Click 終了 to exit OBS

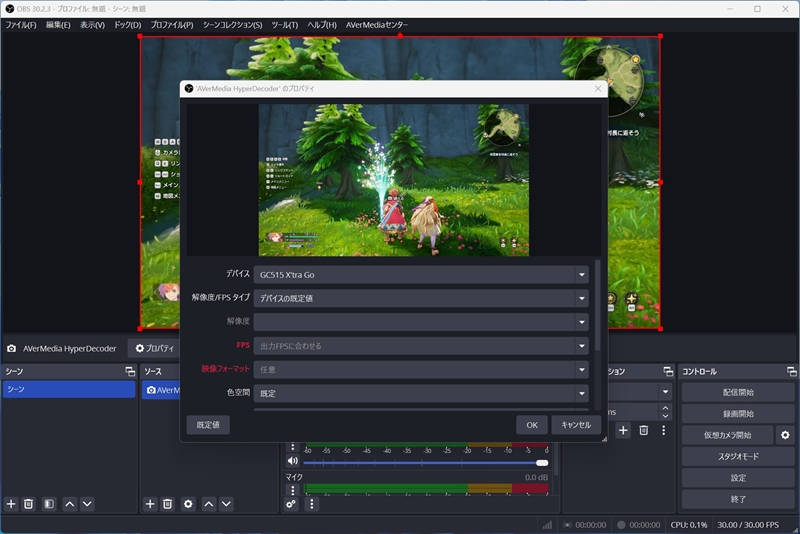click(x=738, y=499)
